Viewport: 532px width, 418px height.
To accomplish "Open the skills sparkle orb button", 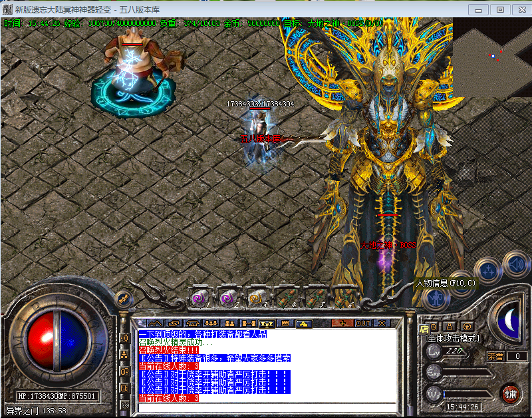I will point(488,270).
